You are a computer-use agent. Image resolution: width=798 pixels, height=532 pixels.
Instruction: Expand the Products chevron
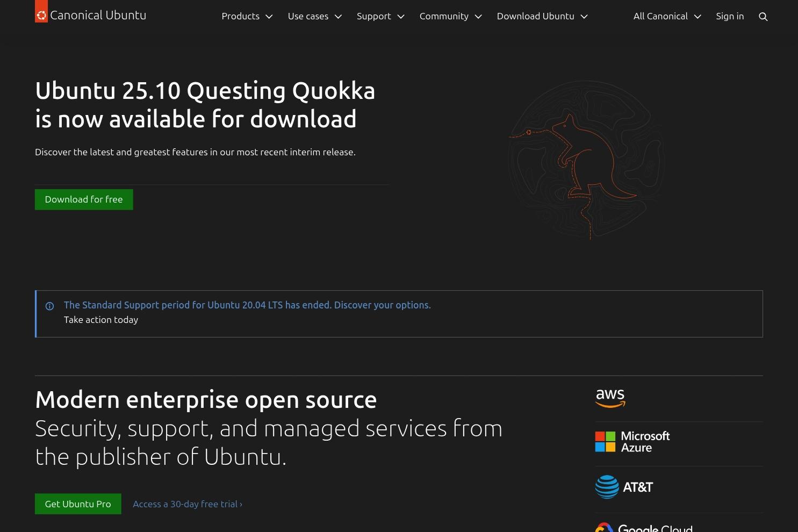coord(269,17)
